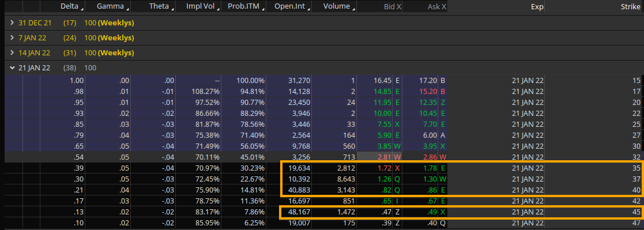Expand the 14 JAN 22 Weeklys row
This screenshot has width=644, height=230.
12,53
